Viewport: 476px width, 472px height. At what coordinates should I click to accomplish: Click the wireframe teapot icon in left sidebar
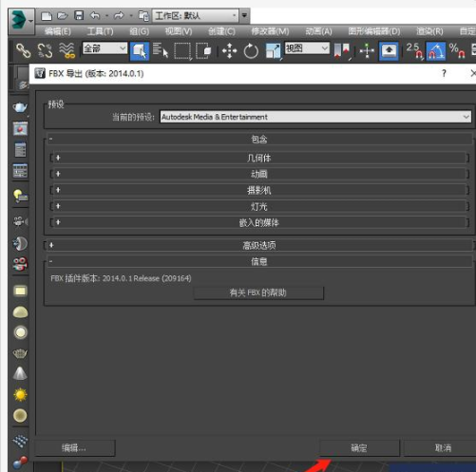pos(20,353)
